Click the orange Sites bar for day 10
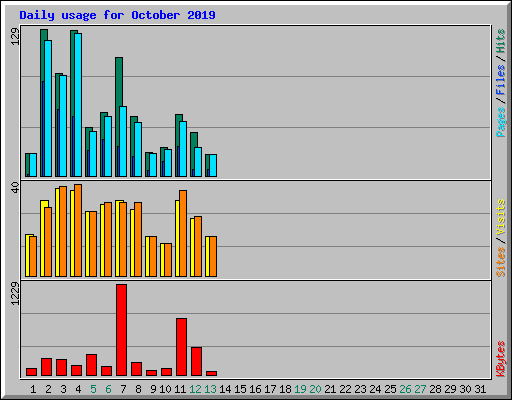 coord(168,260)
